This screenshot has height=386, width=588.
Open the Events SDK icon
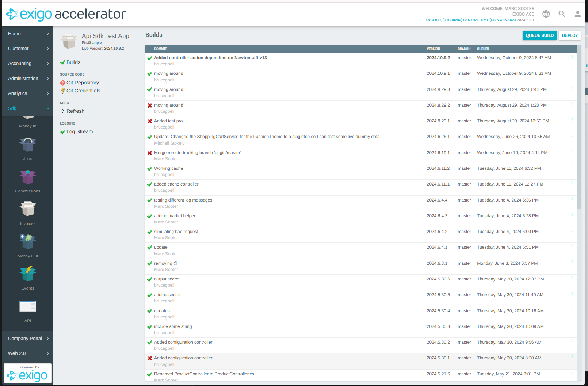28,274
